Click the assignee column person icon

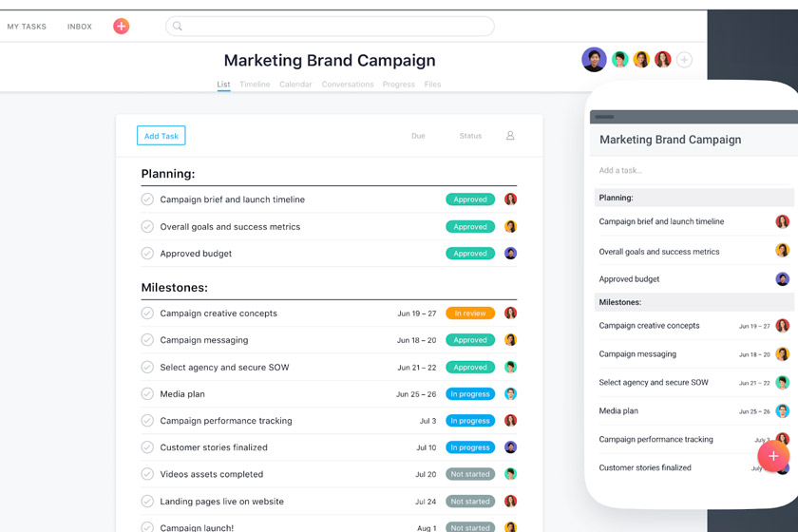(510, 136)
